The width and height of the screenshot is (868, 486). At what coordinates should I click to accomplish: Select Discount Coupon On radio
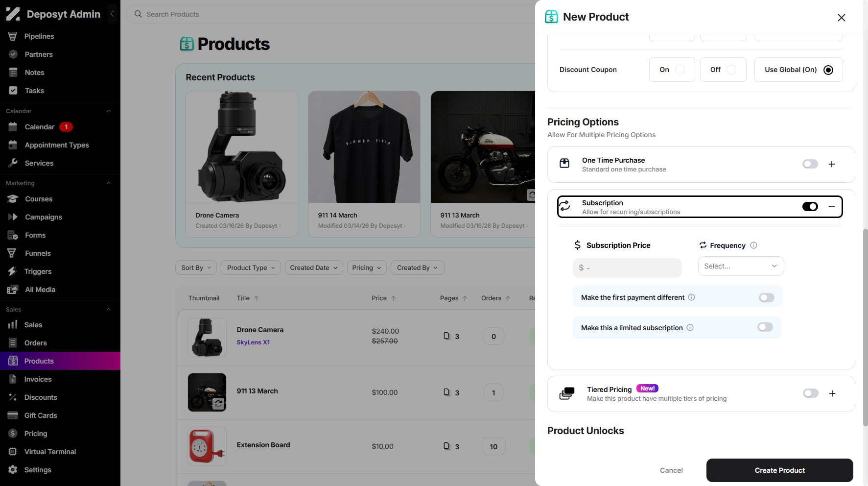point(680,70)
